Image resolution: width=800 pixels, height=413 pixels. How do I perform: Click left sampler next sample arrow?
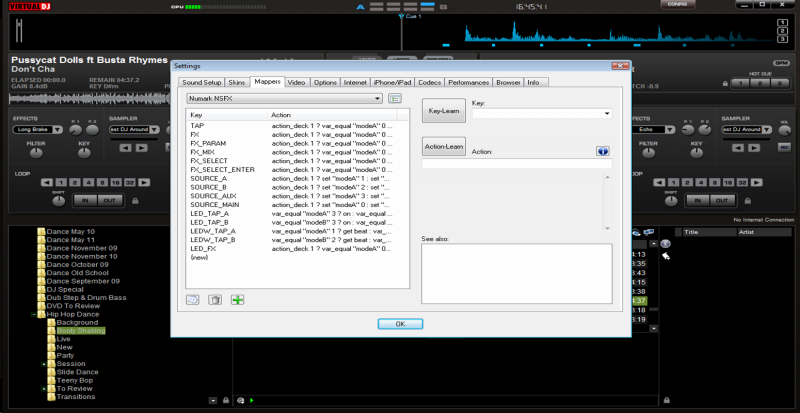tap(141, 148)
